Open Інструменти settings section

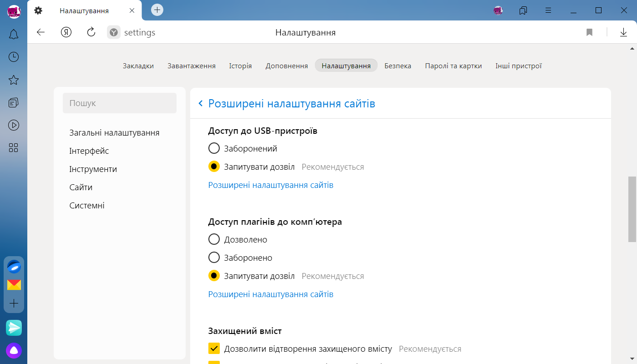click(x=93, y=169)
